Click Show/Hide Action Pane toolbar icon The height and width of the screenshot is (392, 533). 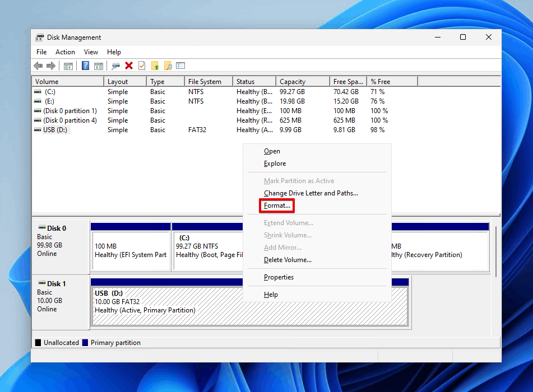(x=99, y=66)
